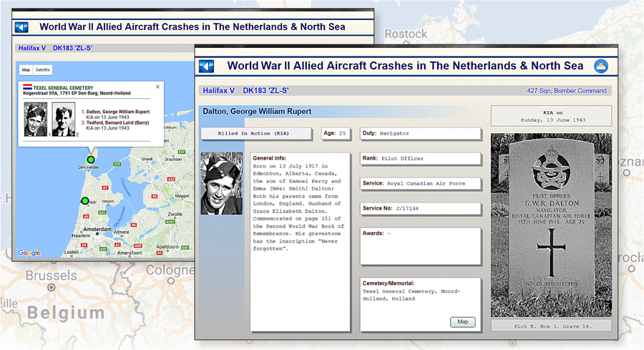Click Halifax V link in front window
The width and height of the screenshot is (644, 350).
pos(218,90)
